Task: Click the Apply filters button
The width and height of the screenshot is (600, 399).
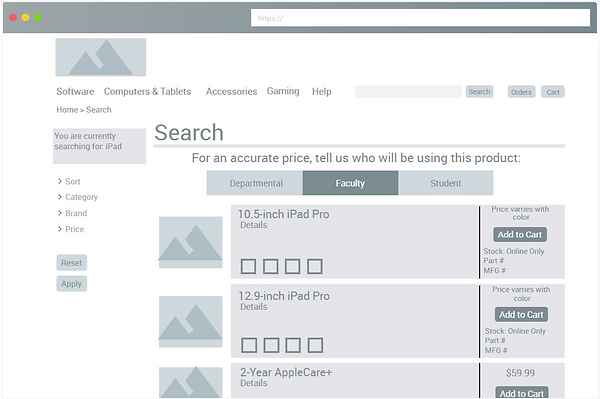Action: point(72,284)
